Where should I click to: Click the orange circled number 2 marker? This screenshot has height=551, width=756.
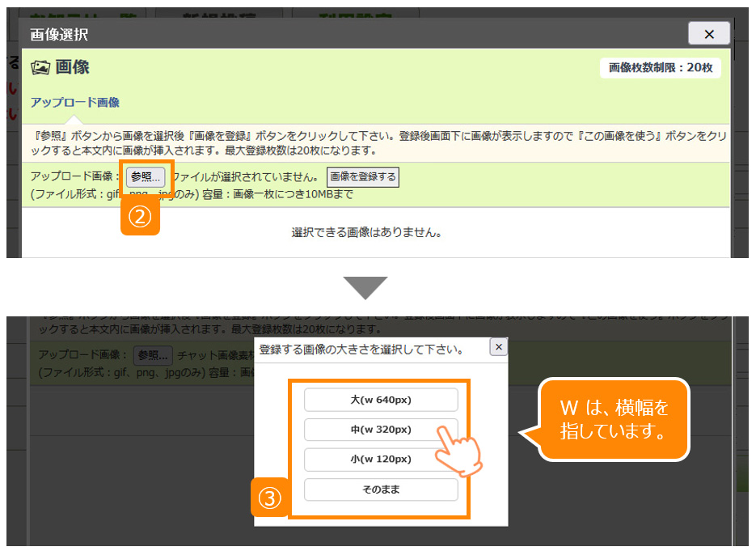(140, 218)
